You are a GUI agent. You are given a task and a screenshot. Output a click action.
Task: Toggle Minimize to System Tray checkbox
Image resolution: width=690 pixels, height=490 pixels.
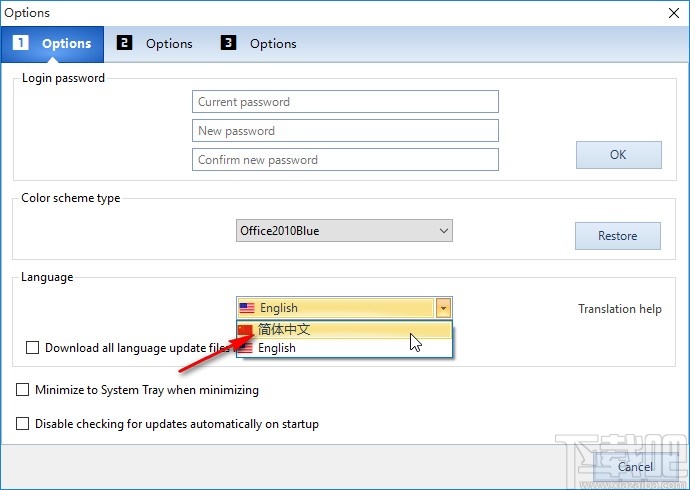pyautogui.click(x=23, y=390)
